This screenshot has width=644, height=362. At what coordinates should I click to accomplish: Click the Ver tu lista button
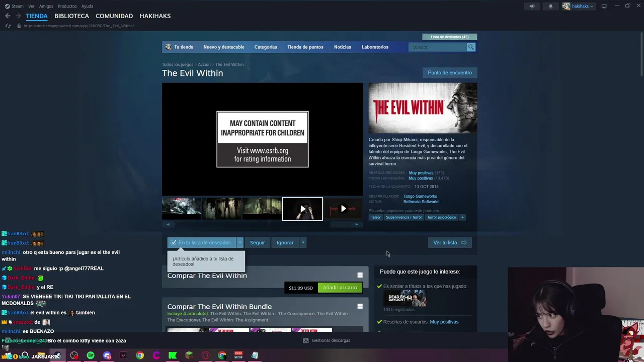coord(450,242)
